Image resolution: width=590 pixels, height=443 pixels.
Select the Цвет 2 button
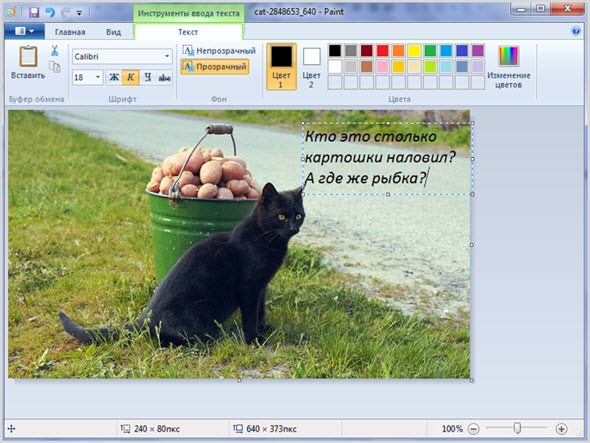point(312,67)
